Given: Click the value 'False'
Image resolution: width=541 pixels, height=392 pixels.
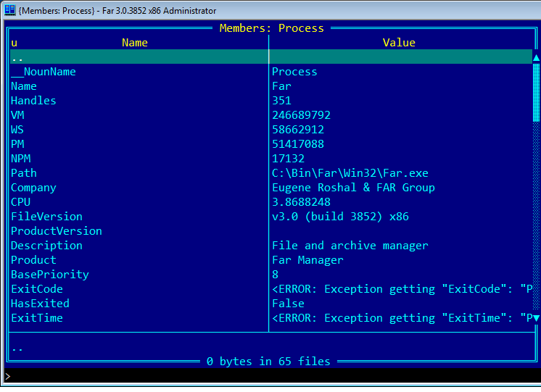Looking at the screenshot, I should (x=288, y=304).
